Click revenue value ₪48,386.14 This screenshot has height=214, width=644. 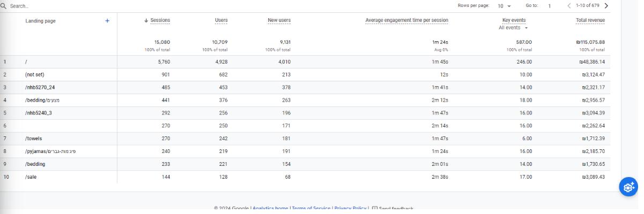pos(592,62)
